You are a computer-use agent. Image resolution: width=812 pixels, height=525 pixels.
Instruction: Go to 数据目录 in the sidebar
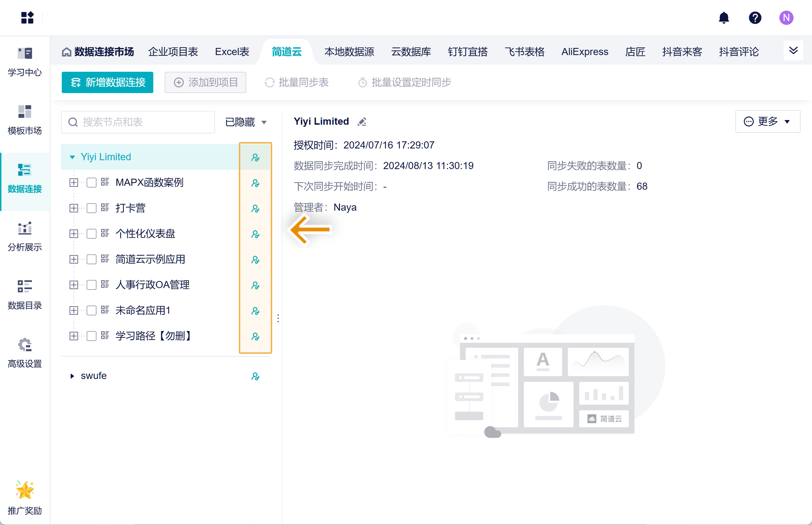[x=24, y=294]
